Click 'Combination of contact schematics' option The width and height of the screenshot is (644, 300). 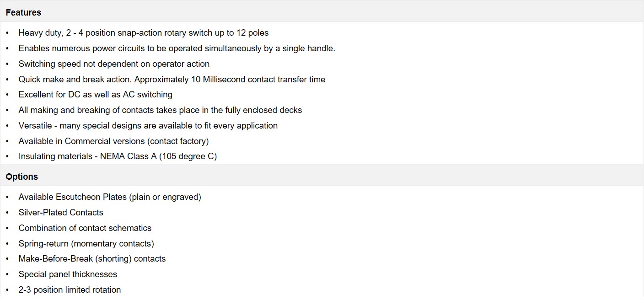tap(85, 228)
